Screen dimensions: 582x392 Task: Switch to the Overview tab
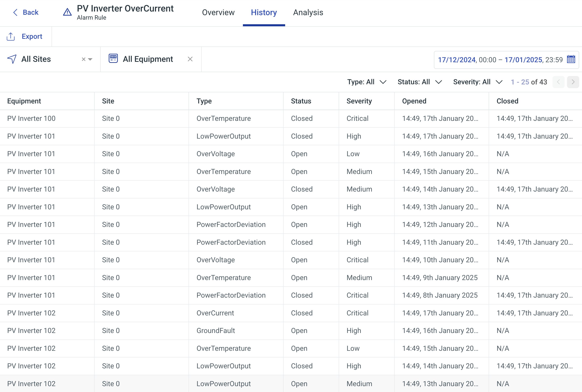[x=218, y=13]
